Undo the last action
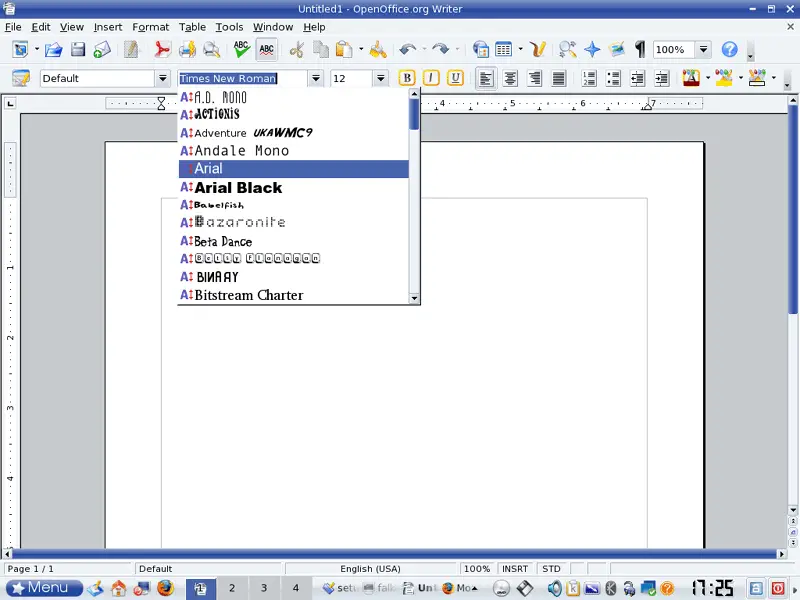 click(x=408, y=49)
